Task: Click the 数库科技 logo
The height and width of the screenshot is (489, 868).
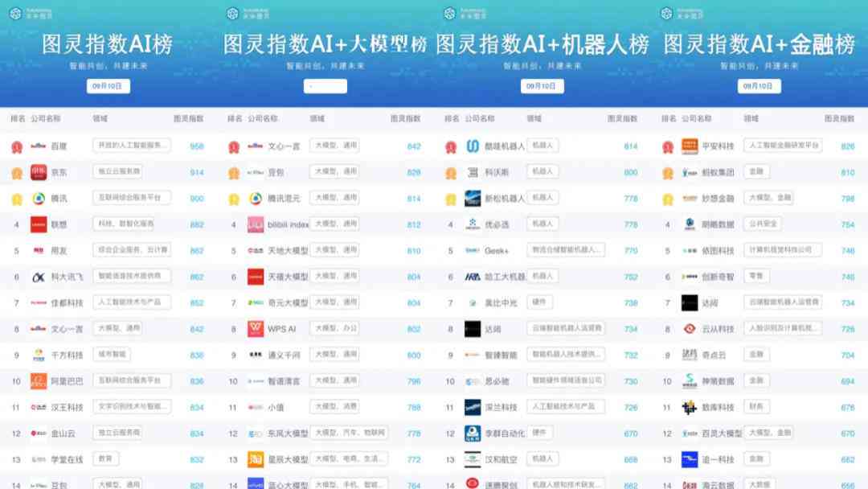Action: click(690, 408)
